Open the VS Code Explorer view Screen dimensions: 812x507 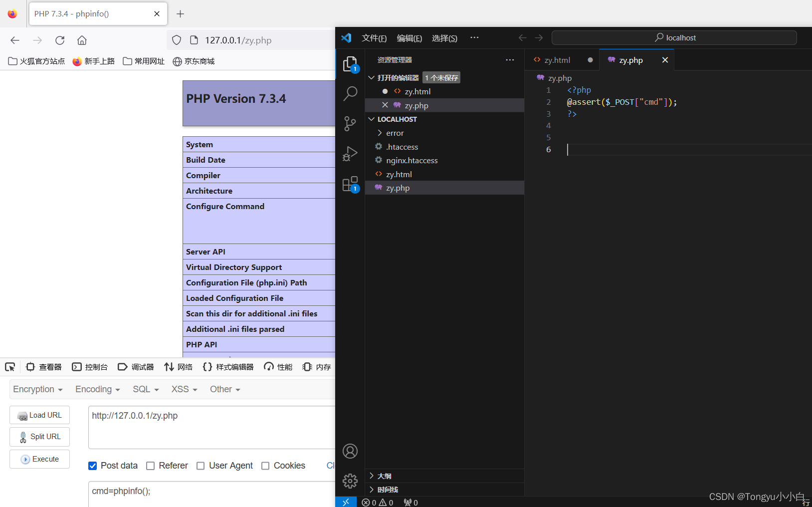tap(350, 64)
